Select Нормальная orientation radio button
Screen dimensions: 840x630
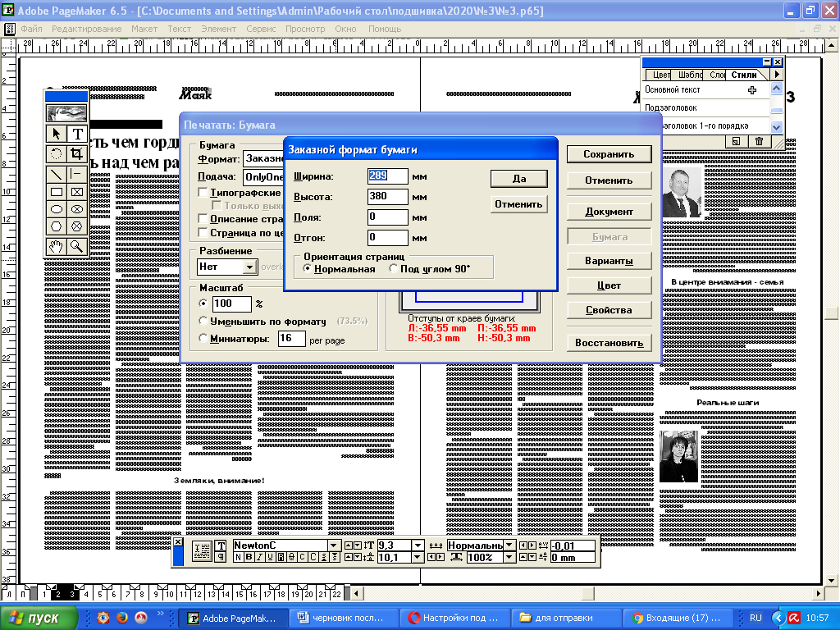[x=307, y=268]
